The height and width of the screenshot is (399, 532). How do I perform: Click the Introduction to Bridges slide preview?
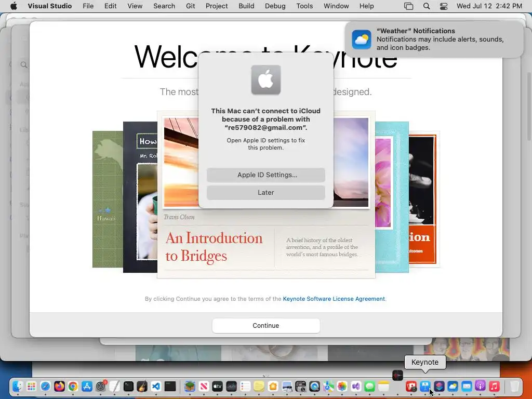tap(266, 243)
